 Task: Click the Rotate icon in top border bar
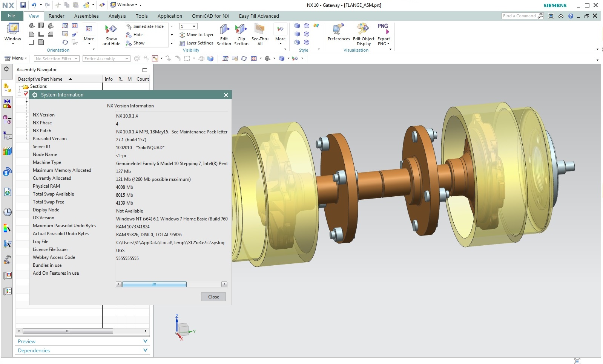pos(244,58)
